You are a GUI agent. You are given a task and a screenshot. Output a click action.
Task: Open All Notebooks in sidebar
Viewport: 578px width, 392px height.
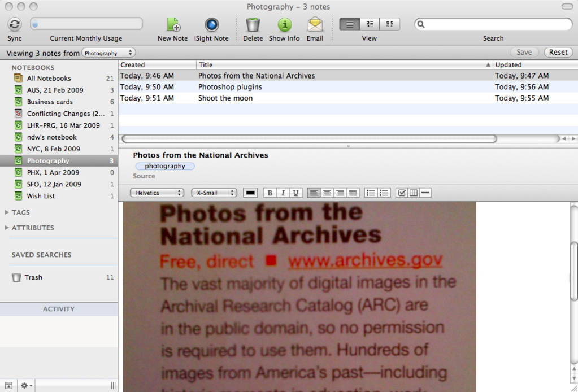point(59,78)
